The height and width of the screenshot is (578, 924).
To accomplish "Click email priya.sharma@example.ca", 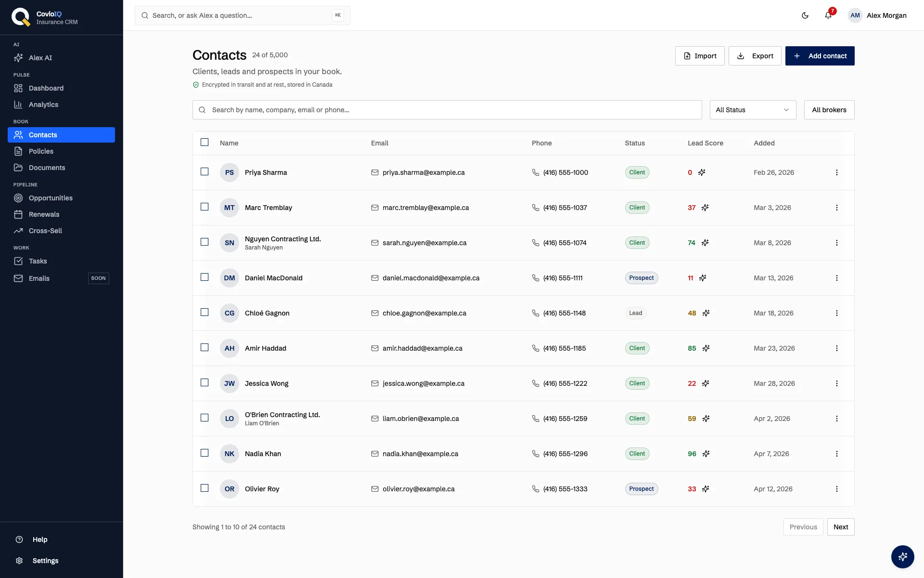I will pyautogui.click(x=423, y=172).
